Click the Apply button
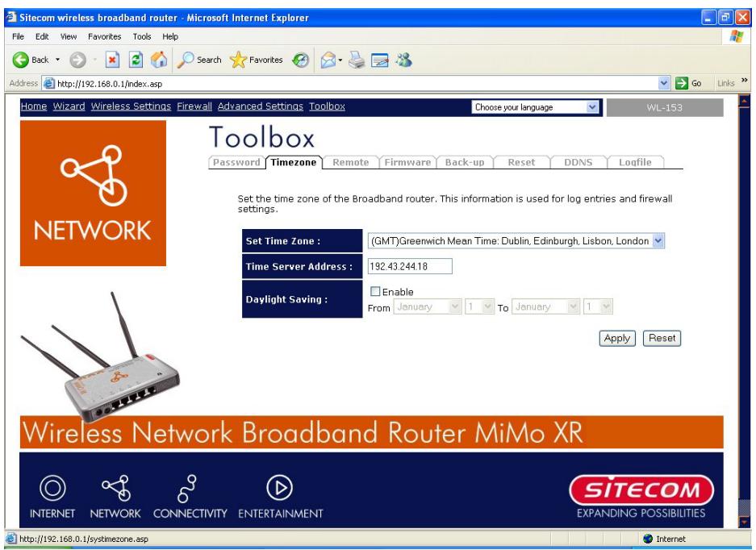756x550 pixels. 617,339
